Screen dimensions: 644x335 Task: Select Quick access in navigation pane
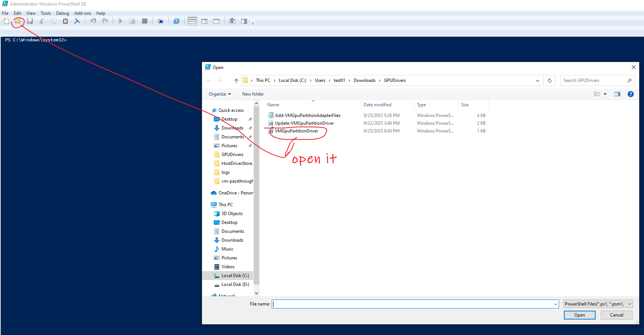click(x=231, y=110)
